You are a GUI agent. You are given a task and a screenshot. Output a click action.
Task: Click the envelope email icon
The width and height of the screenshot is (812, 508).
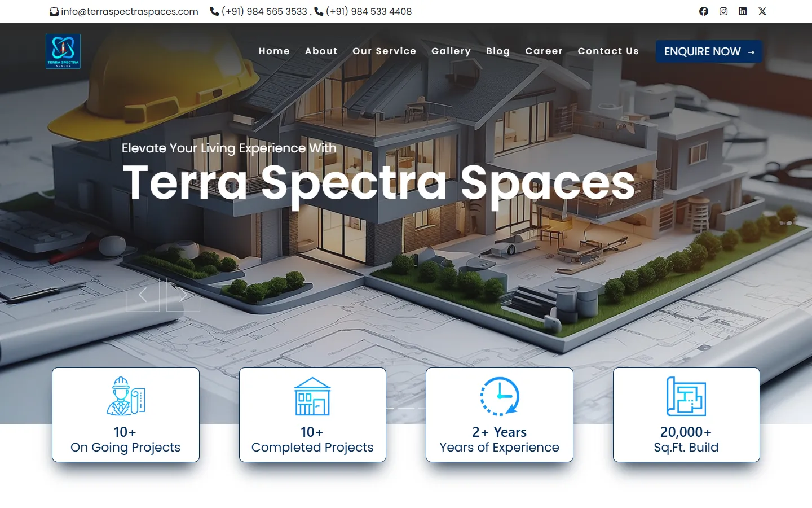point(54,11)
